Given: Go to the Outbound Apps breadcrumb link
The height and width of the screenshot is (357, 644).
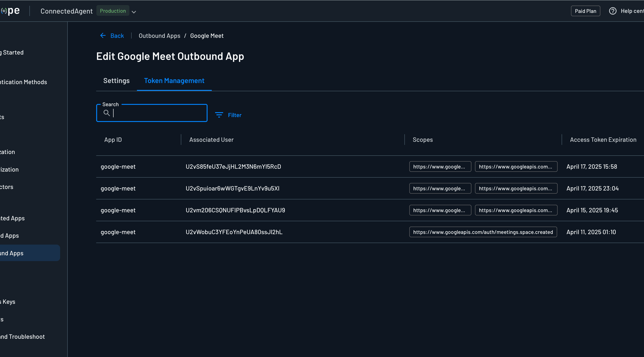Looking at the screenshot, I should click(x=159, y=36).
